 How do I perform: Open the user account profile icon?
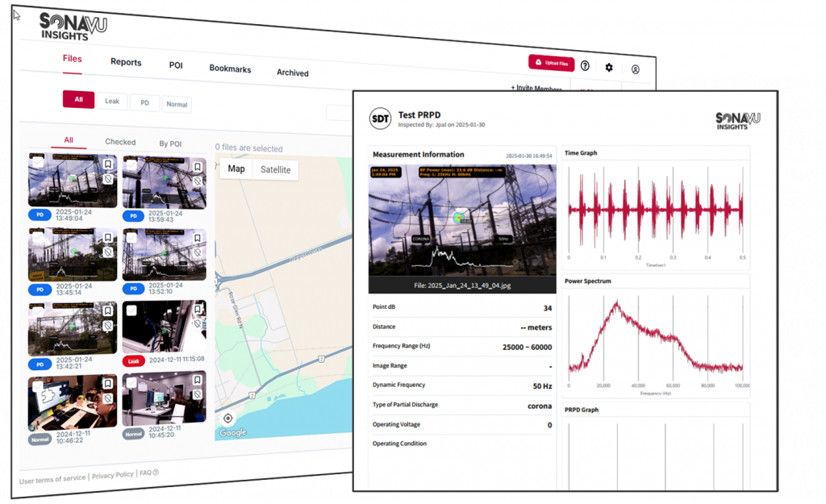[636, 69]
